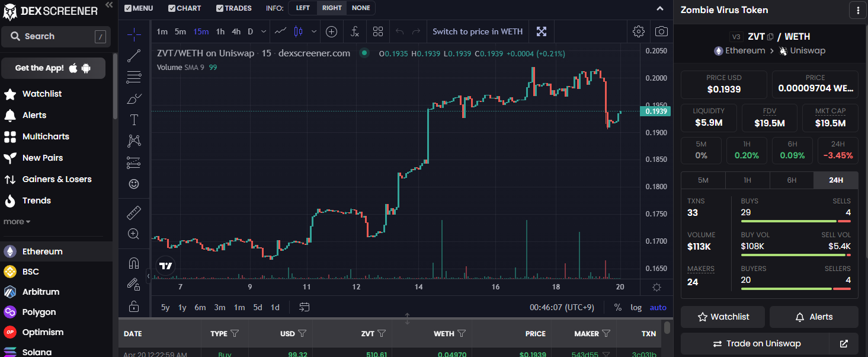Switch stats to the 1H tab
The width and height of the screenshot is (868, 357).
[x=748, y=180]
